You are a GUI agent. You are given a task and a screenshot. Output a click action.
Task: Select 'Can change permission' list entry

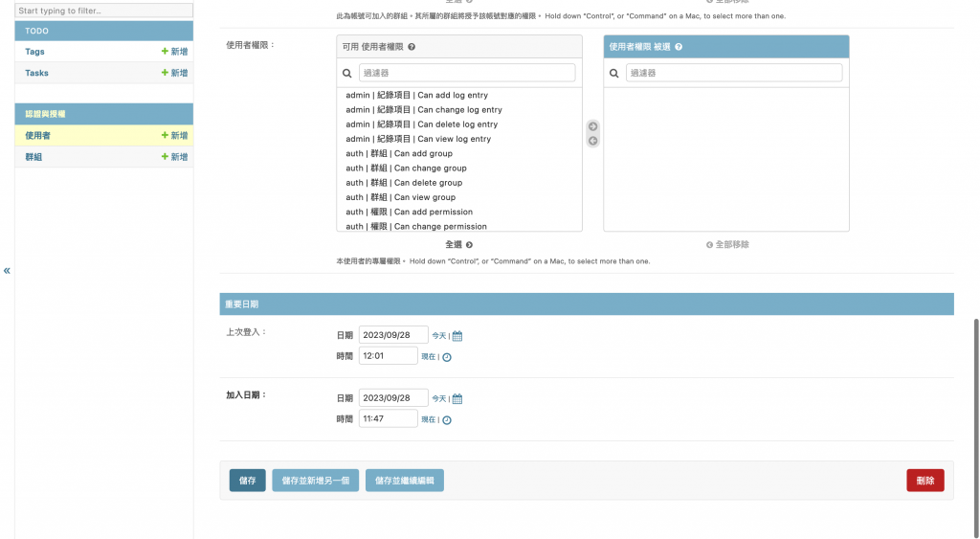coord(459,226)
